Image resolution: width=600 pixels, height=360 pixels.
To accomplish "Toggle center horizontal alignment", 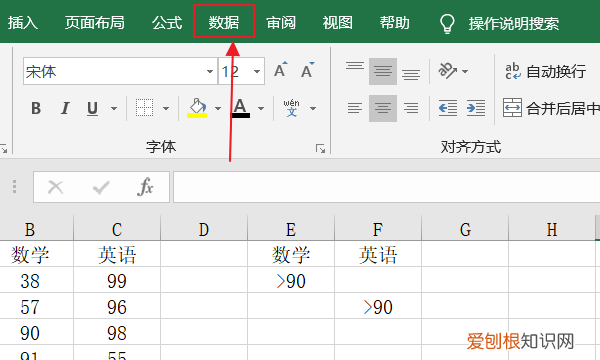I will tap(383, 108).
